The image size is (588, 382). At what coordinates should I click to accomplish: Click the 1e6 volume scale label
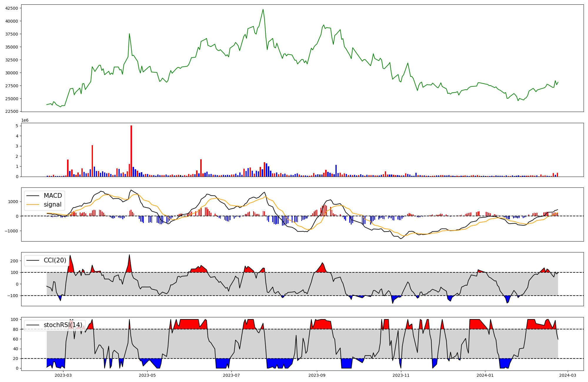click(x=25, y=120)
